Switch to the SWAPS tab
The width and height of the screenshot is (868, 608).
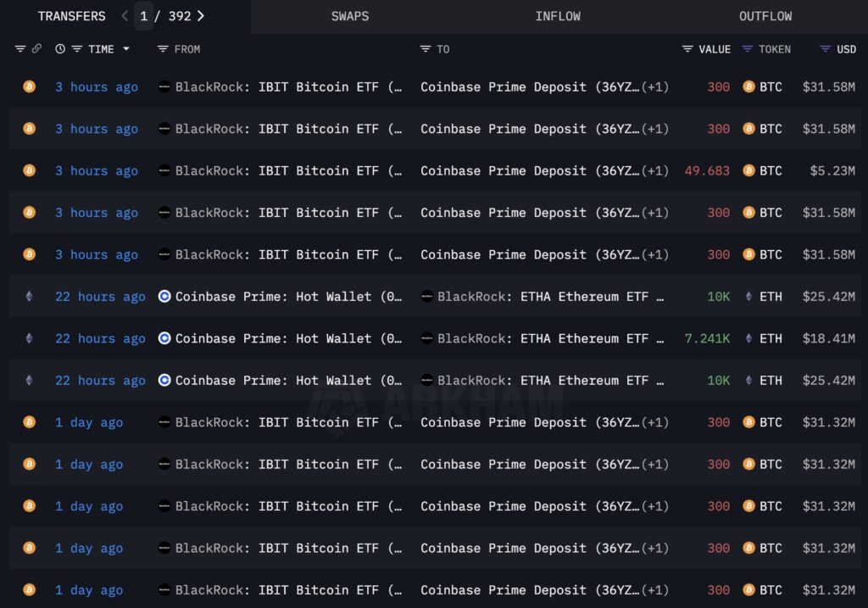[x=350, y=15]
